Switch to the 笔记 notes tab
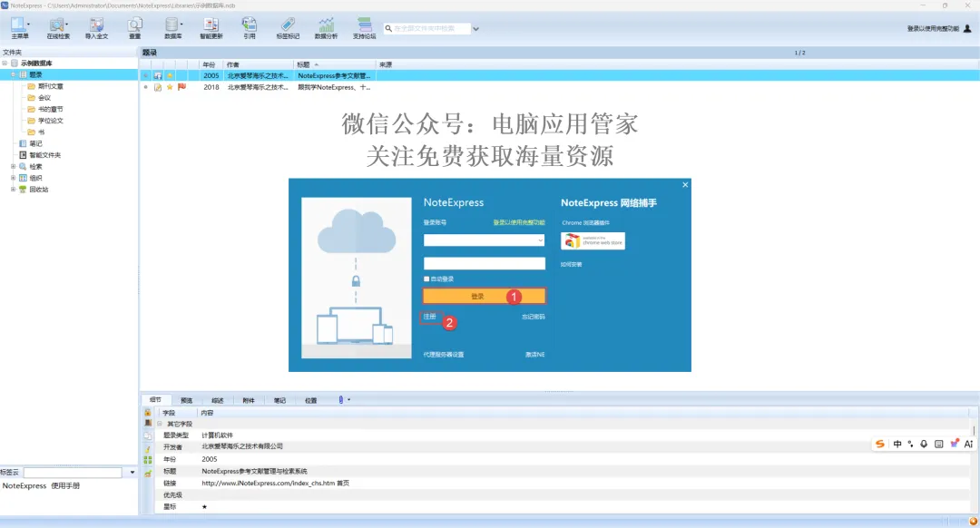The image size is (980, 528). [279, 400]
